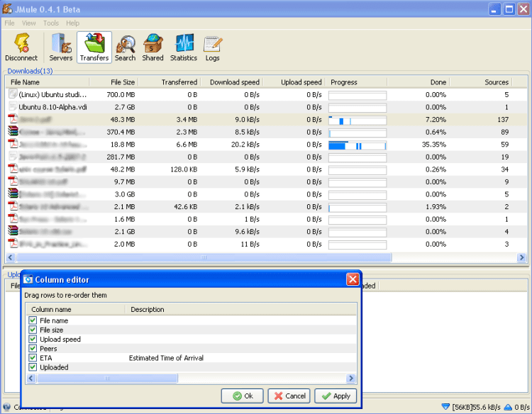Show the Statistics view
Viewport: 532px width, 414px height.
[184, 47]
